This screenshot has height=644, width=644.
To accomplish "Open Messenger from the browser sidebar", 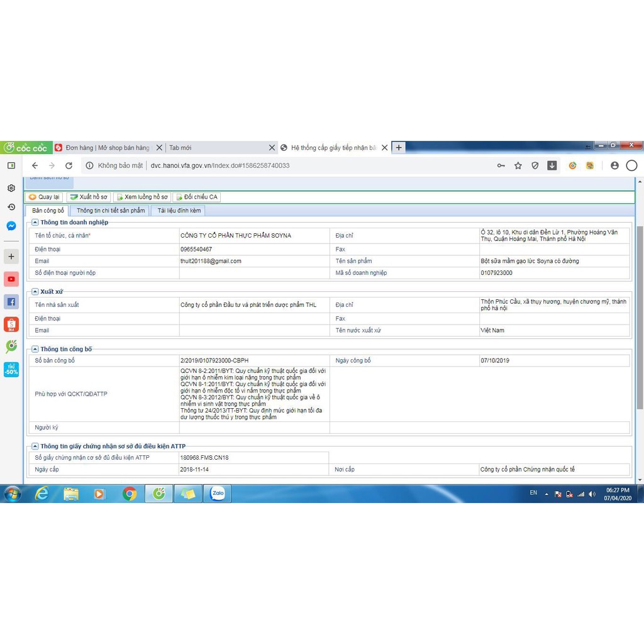I will tap(11, 226).
